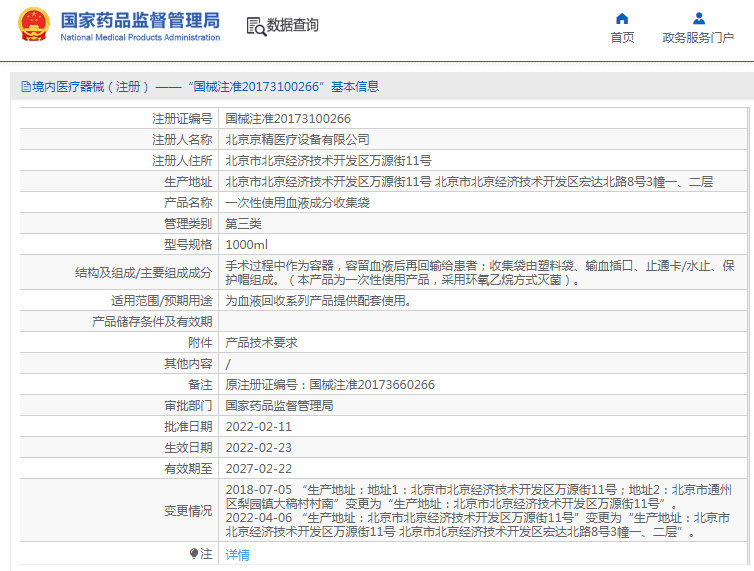Screen dimensions: 754x571
Task: Select product name 一次性使用血液成分收集袋
Action: 298,203
